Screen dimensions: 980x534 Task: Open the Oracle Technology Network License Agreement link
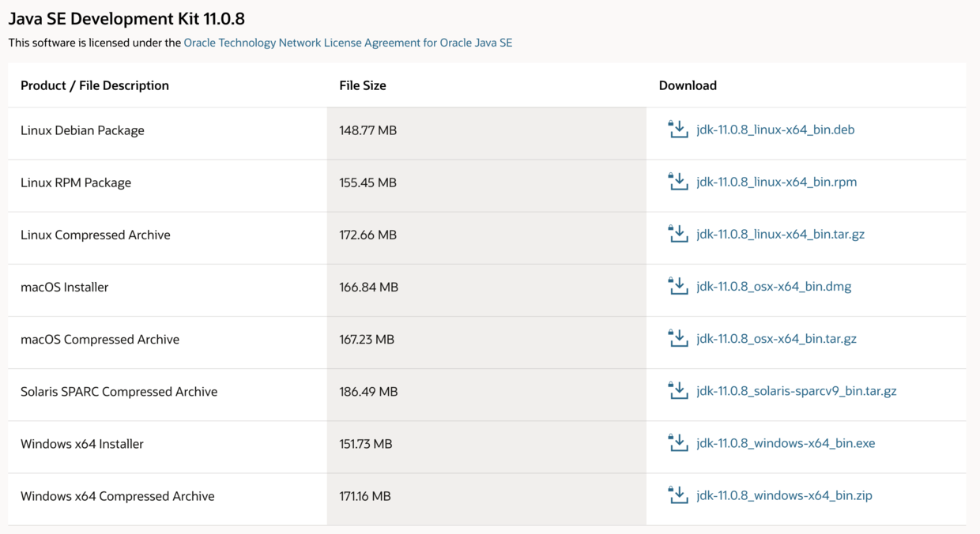[x=348, y=43]
